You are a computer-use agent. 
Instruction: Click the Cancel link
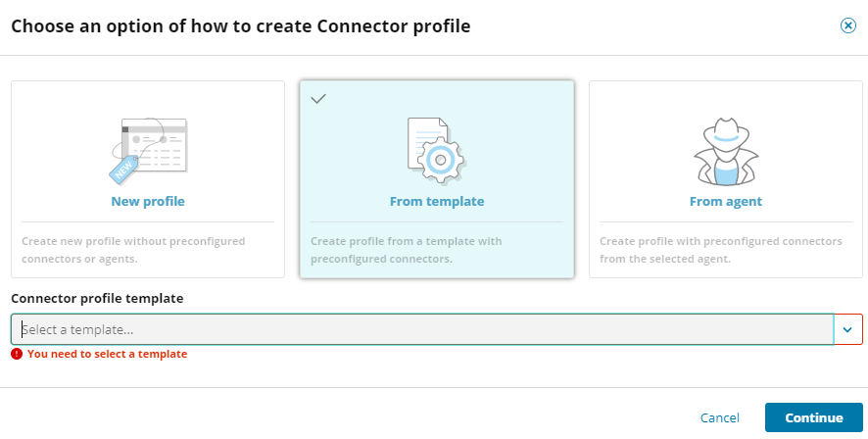tap(719, 417)
